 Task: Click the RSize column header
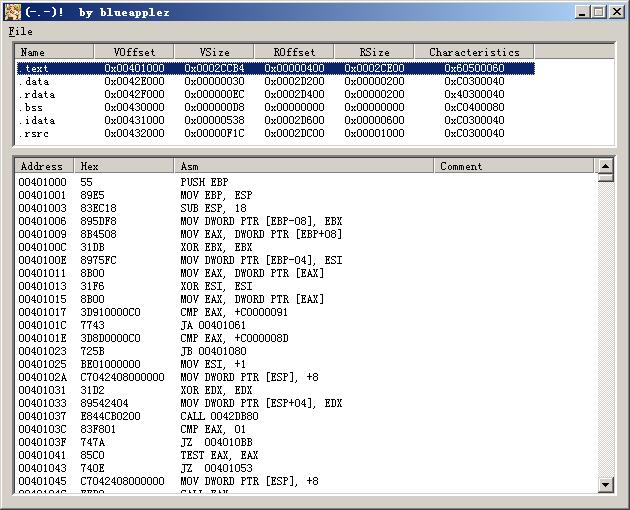(x=374, y=52)
